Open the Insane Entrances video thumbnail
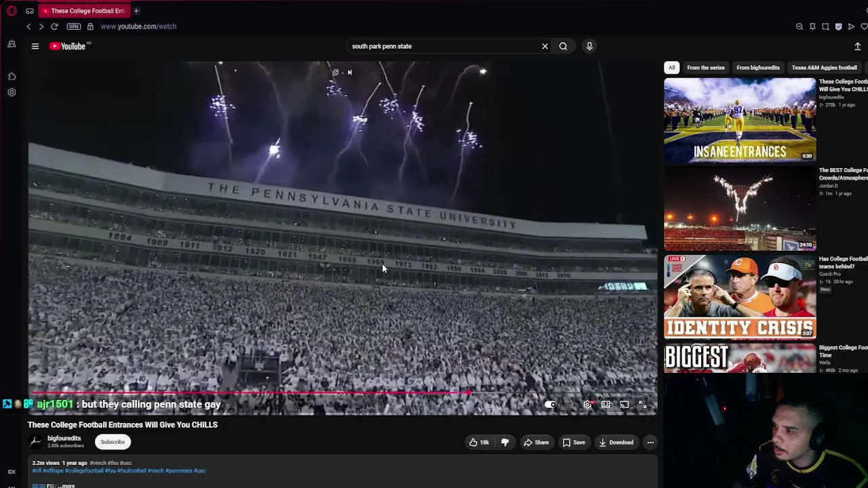The width and height of the screenshot is (868, 488). (740, 120)
